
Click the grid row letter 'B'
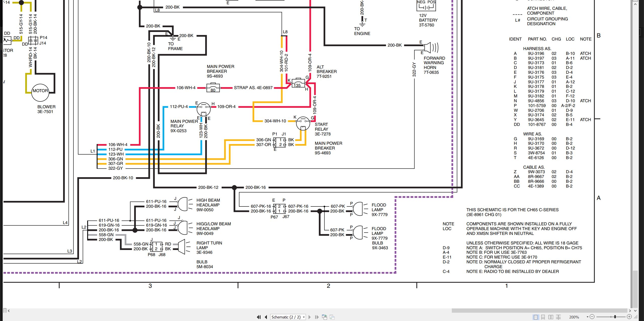[x=599, y=35]
